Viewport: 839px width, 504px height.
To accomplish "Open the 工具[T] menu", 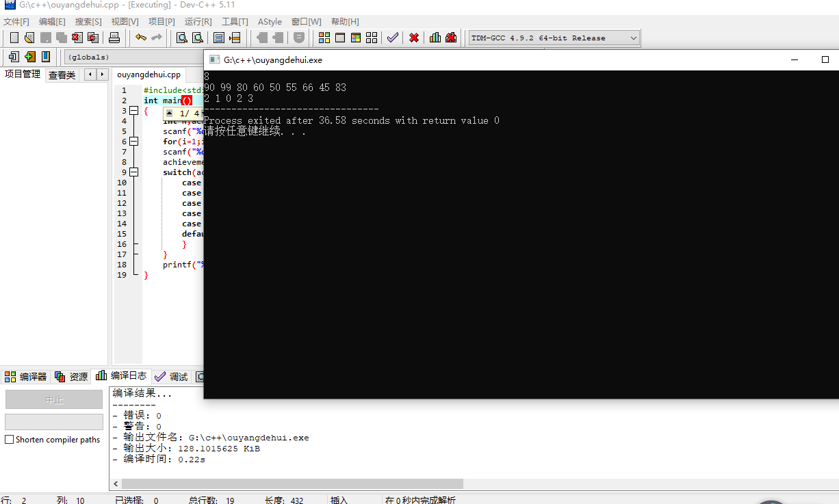I will pos(235,22).
